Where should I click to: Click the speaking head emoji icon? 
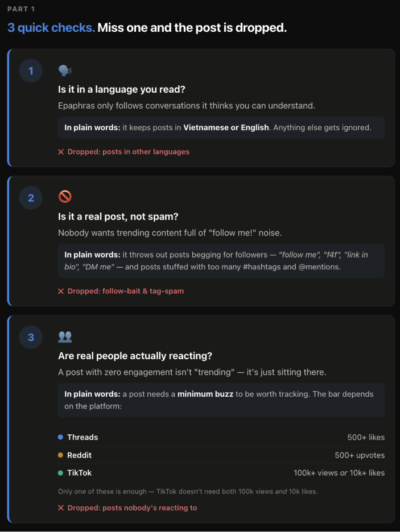[x=65, y=70]
